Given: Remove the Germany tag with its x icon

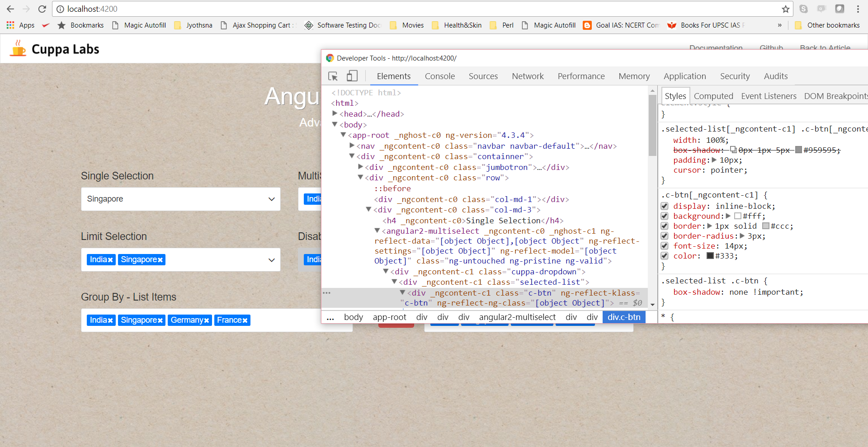Looking at the screenshot, I should (207, 320).
